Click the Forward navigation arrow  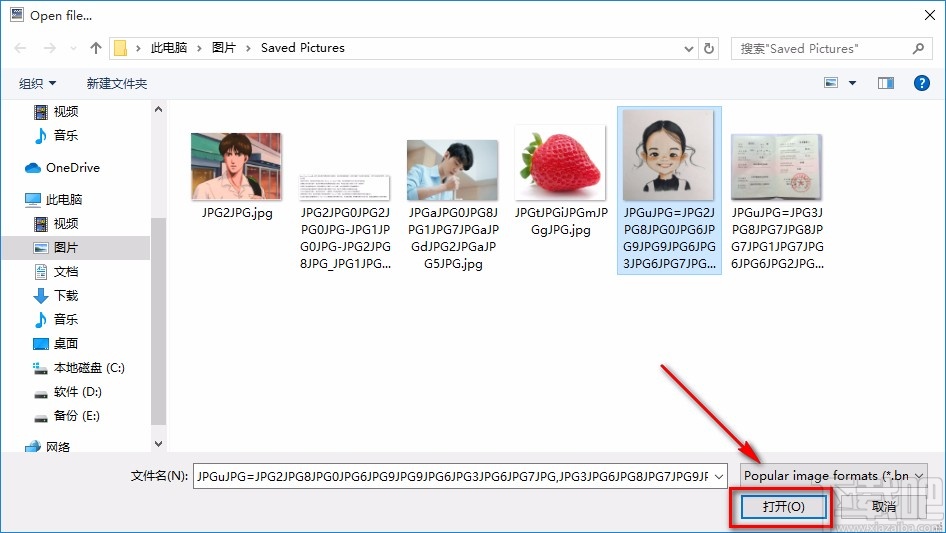click(x=49, y=48)
